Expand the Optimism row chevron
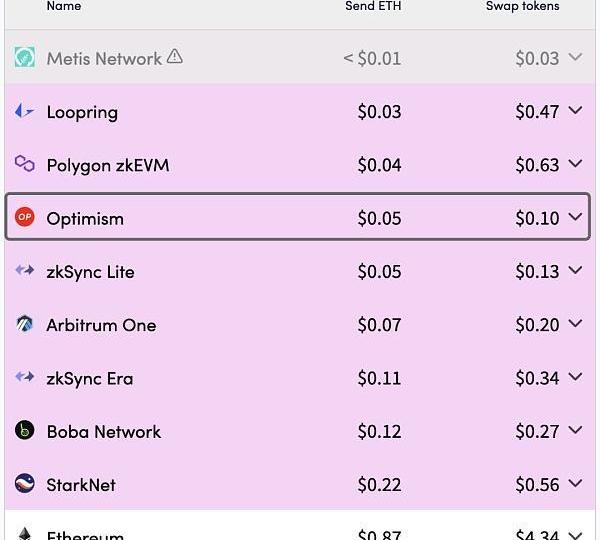600x540 pixels. pyautogui.click(x=575, y=218)
